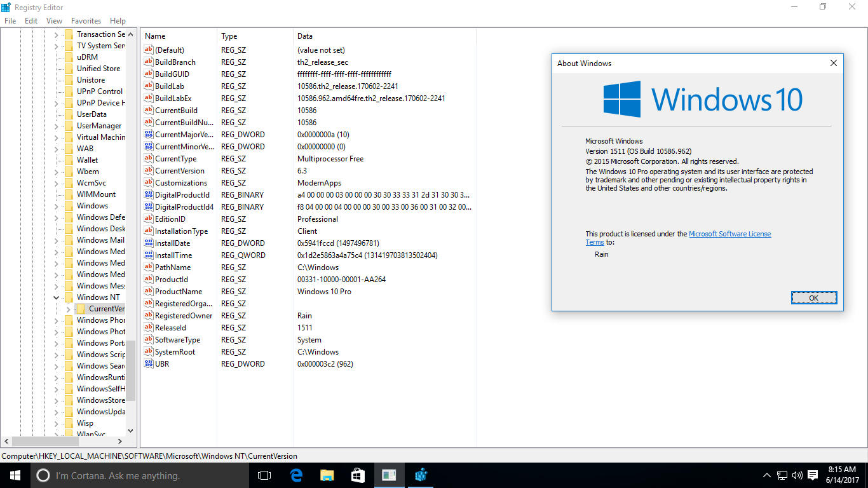Open the File menu
The height and width of the screenshot is (488, 868).
(10, 21)
